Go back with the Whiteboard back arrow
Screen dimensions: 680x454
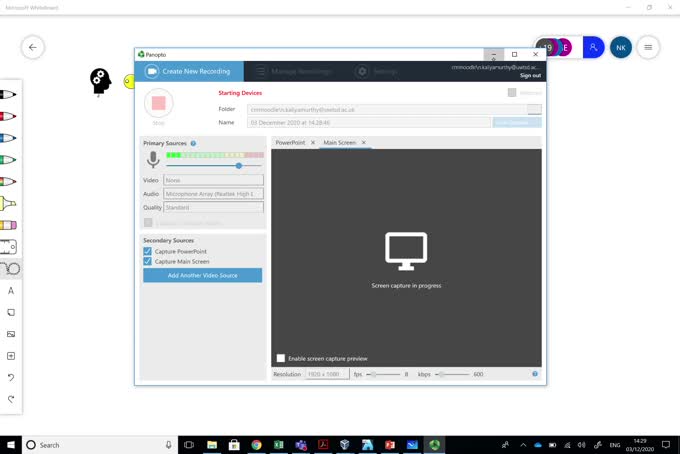(x=33, y=47)
